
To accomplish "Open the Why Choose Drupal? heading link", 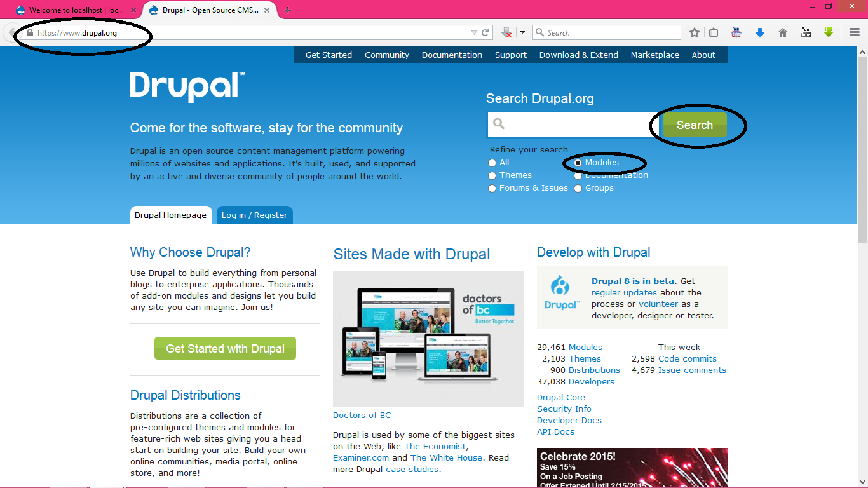I will [191, 252].
